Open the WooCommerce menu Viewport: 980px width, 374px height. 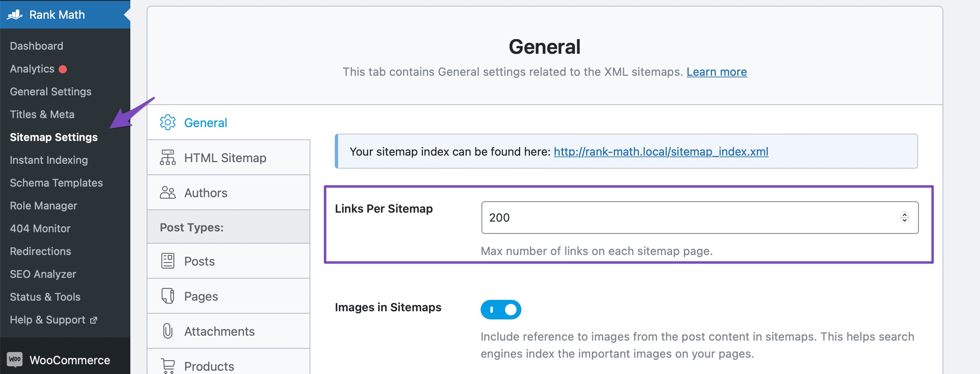(x=65, y=360)
